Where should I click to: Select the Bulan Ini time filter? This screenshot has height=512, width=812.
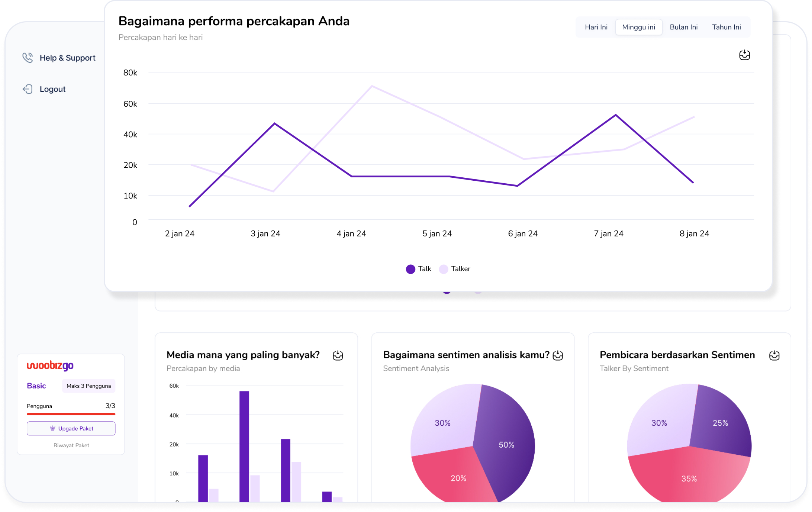coord(684,27)
